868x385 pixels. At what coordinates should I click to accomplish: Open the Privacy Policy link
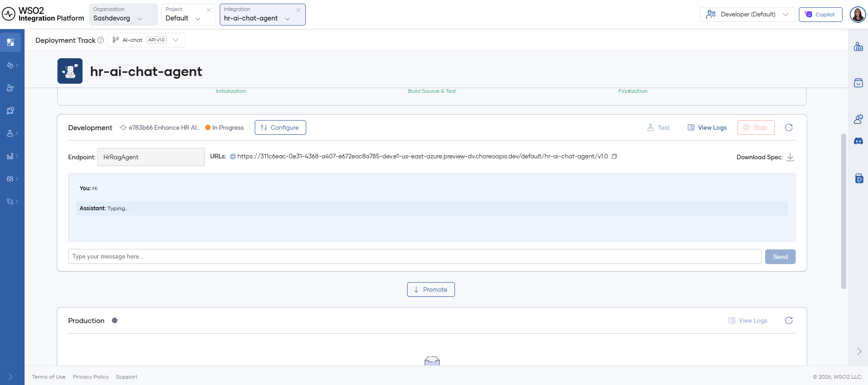91,377
